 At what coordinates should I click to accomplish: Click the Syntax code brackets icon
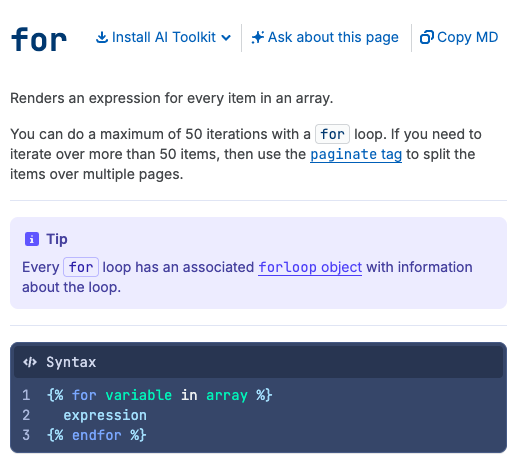click(x=30, y=362)
